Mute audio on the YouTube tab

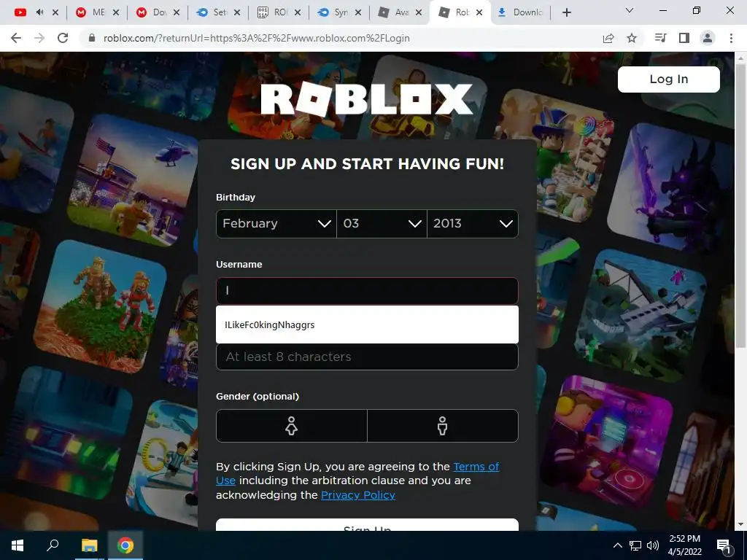point(39,12)
